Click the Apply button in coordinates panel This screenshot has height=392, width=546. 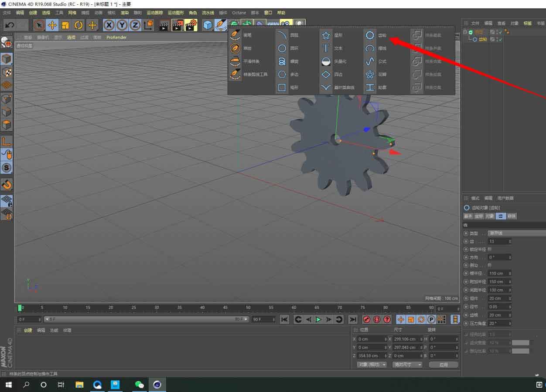[x=443, y=365]
